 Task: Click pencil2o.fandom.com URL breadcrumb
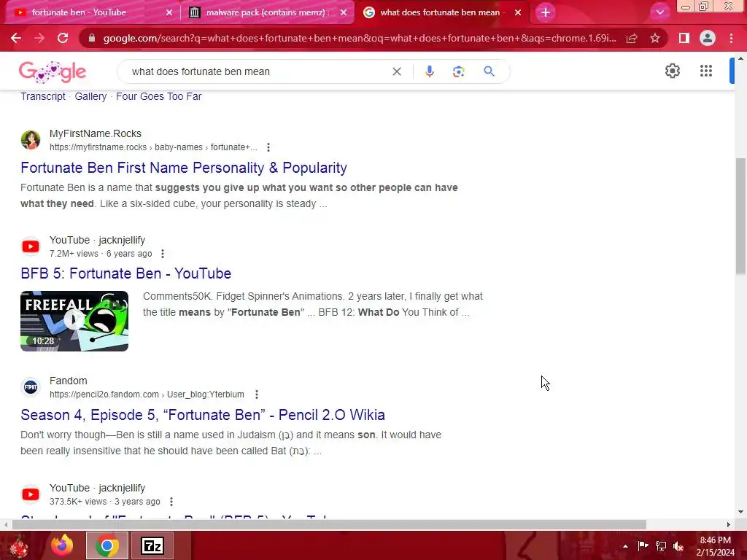click(147, 394)
